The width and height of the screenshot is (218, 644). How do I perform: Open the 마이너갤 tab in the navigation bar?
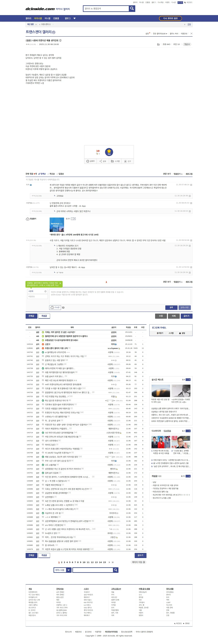click(38, 19)
